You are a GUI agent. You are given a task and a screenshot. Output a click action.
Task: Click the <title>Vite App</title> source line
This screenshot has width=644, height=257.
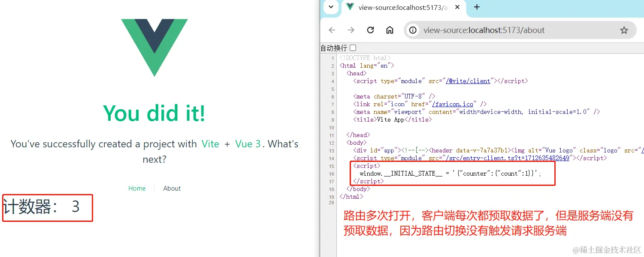[x=393, y=120]
